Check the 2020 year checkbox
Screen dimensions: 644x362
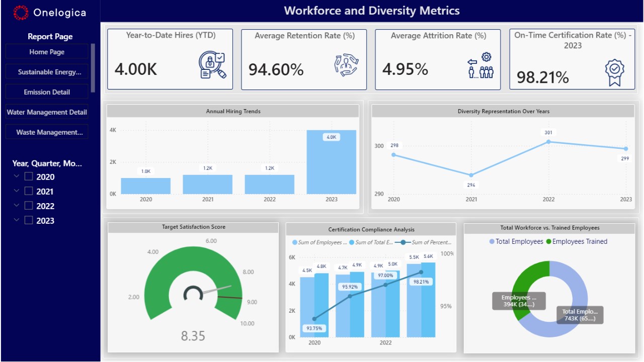(29, 176)
